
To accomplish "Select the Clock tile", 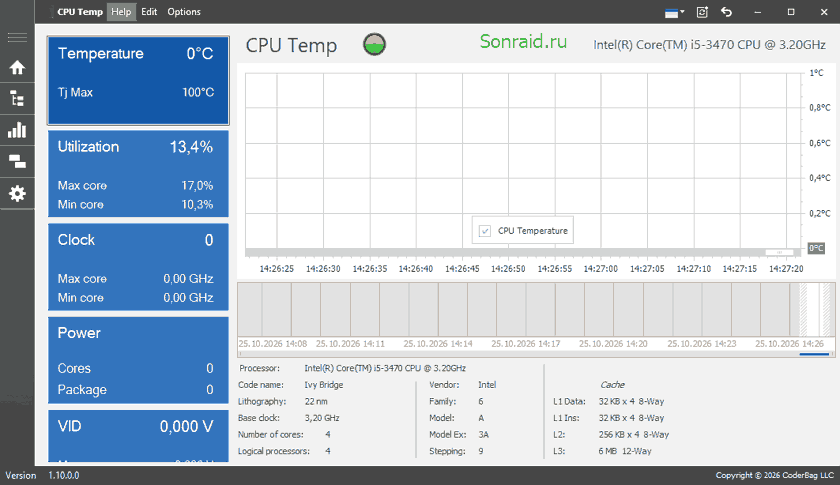I will point(138,267).
